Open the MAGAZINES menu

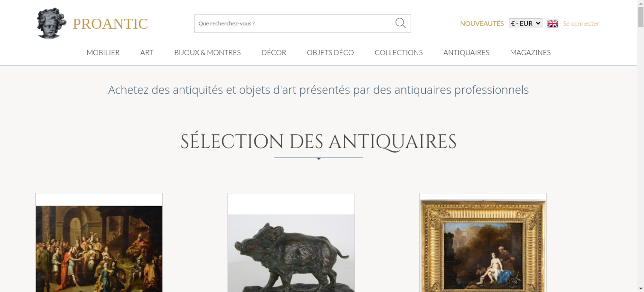click(530, 52)
